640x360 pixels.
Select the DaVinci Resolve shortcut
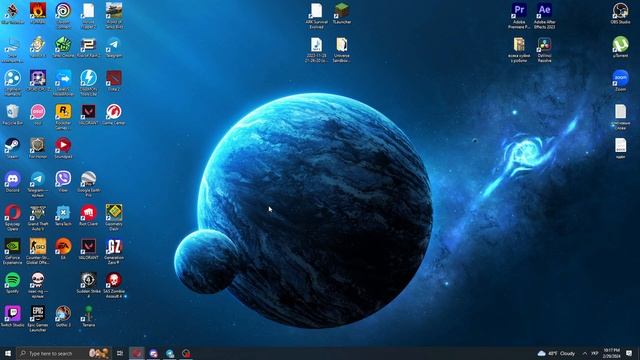pos(544,49)
